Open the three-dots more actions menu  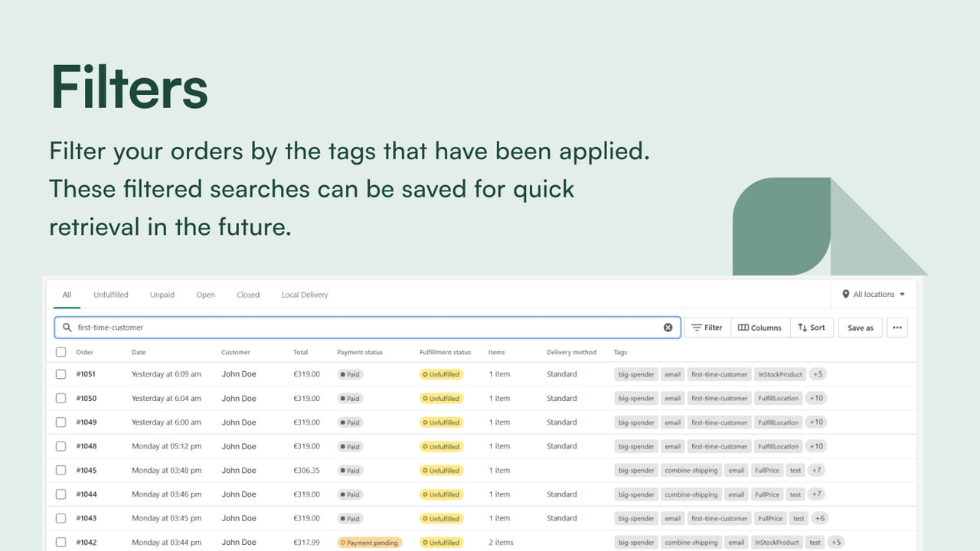897,328
